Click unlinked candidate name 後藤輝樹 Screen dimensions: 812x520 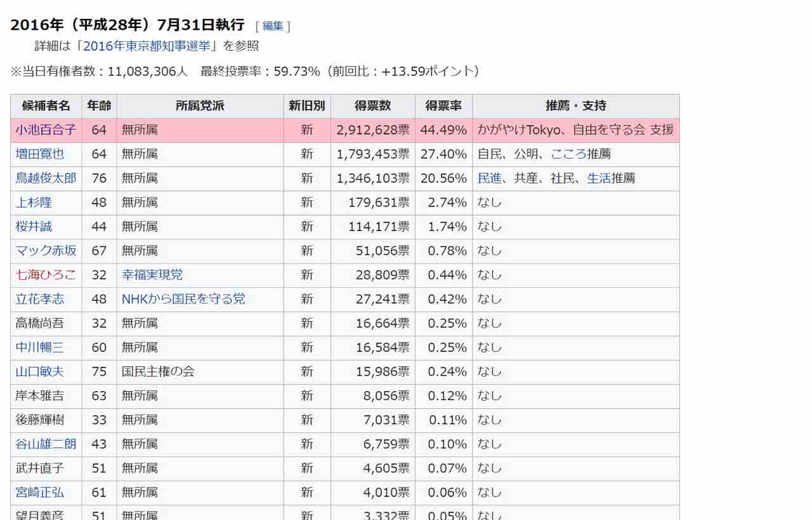[39, 420]
